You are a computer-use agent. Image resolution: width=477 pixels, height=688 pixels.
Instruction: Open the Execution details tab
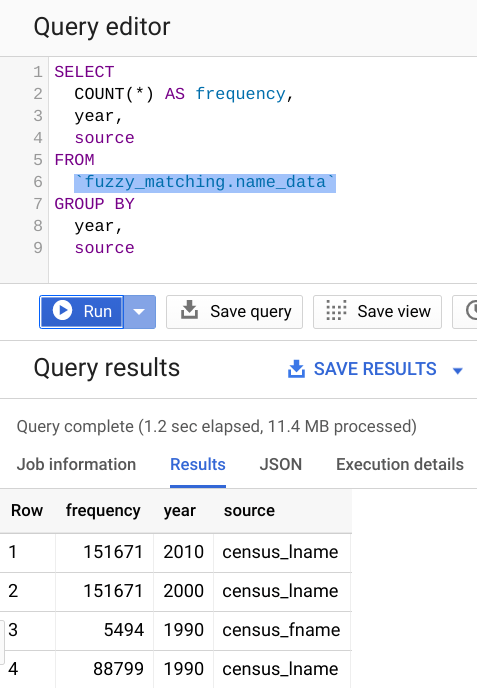(400, 464)
